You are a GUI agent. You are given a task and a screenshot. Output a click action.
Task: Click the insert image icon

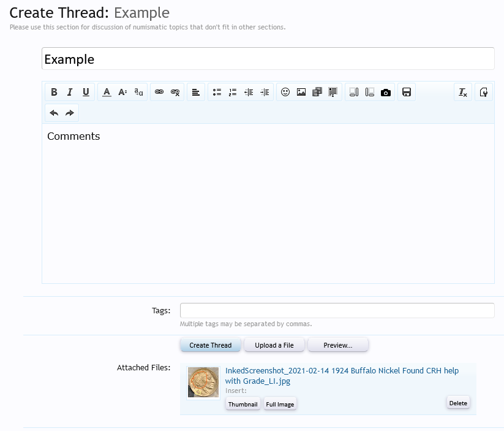[301, 92]
